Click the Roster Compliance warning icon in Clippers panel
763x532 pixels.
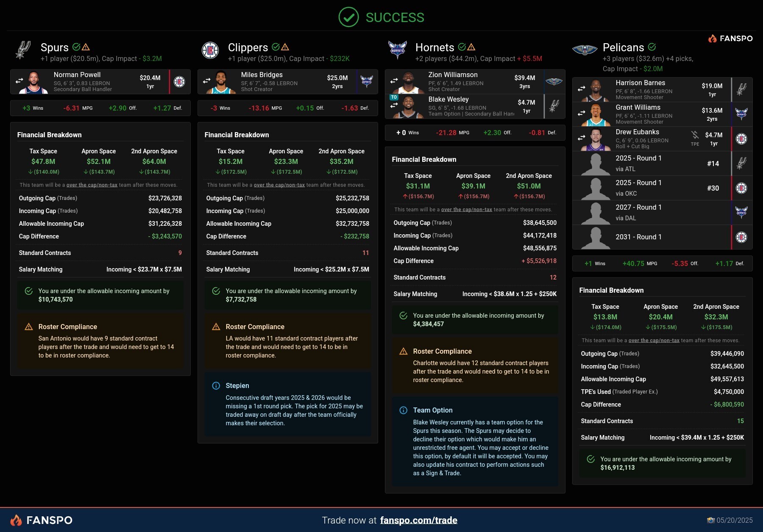point(216,327)
